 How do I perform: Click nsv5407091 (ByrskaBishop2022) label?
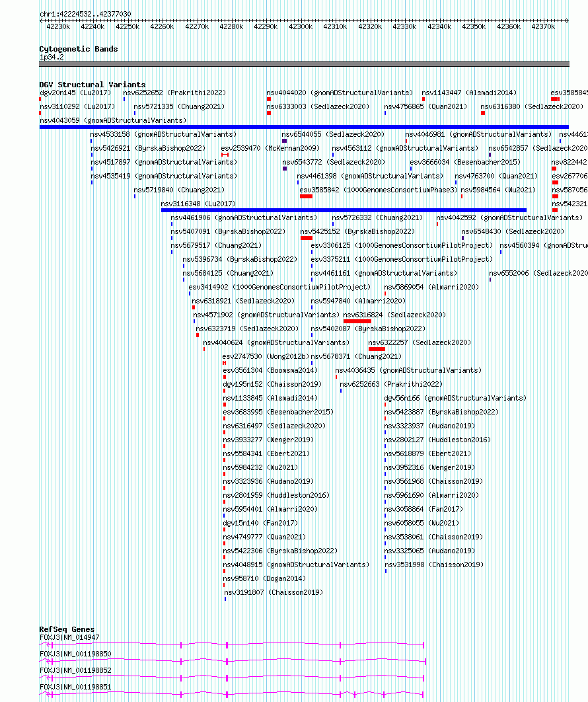(228, 231)
